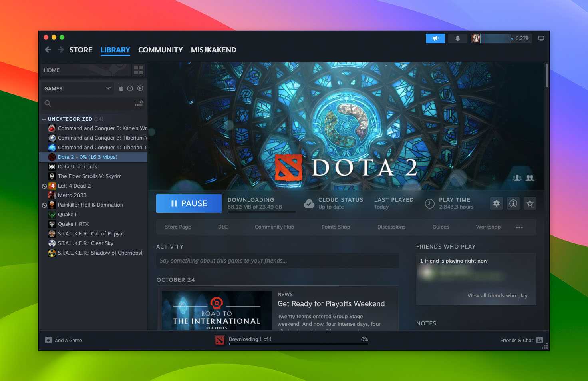Pause the Dota 2 download

pos(189,203)
